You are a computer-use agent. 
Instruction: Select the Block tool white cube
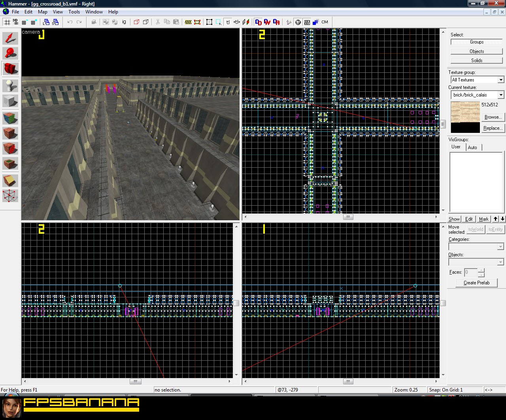point(11,101)
